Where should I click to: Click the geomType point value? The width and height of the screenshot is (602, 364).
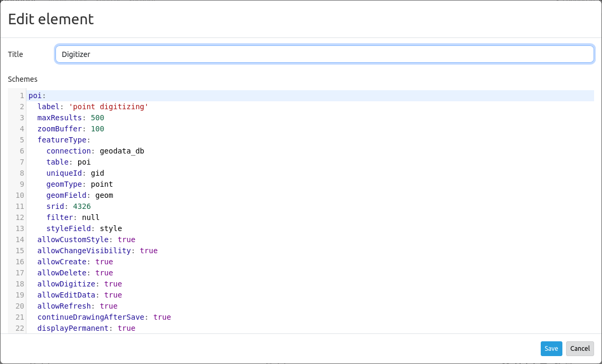101,184
